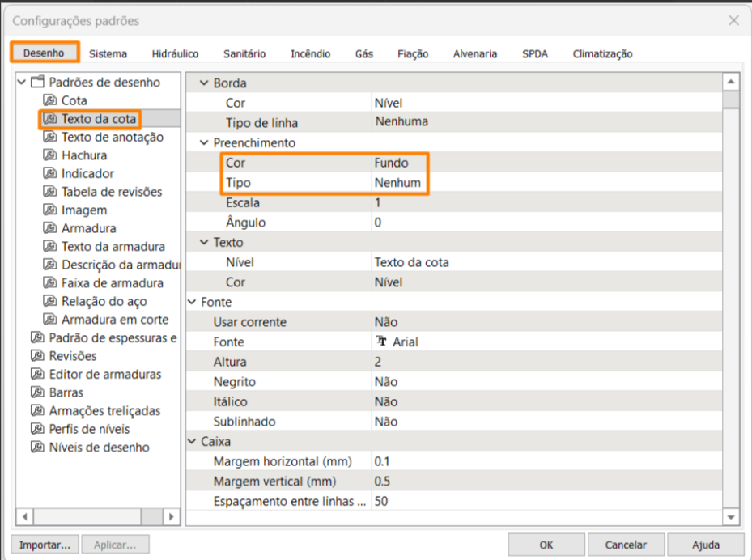Click the icon beside Cota tree item
The image size is (752, 560).
tap(50, 100)
